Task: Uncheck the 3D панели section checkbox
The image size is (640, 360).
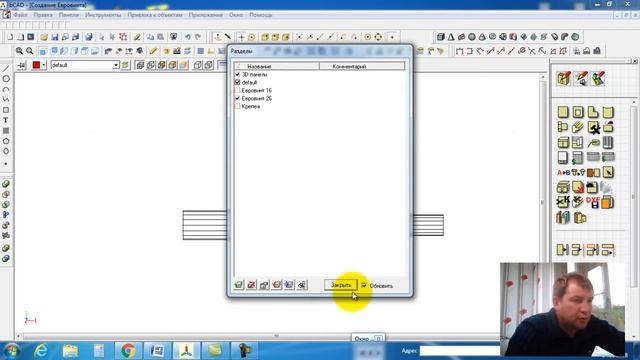Action: point(238,75)
